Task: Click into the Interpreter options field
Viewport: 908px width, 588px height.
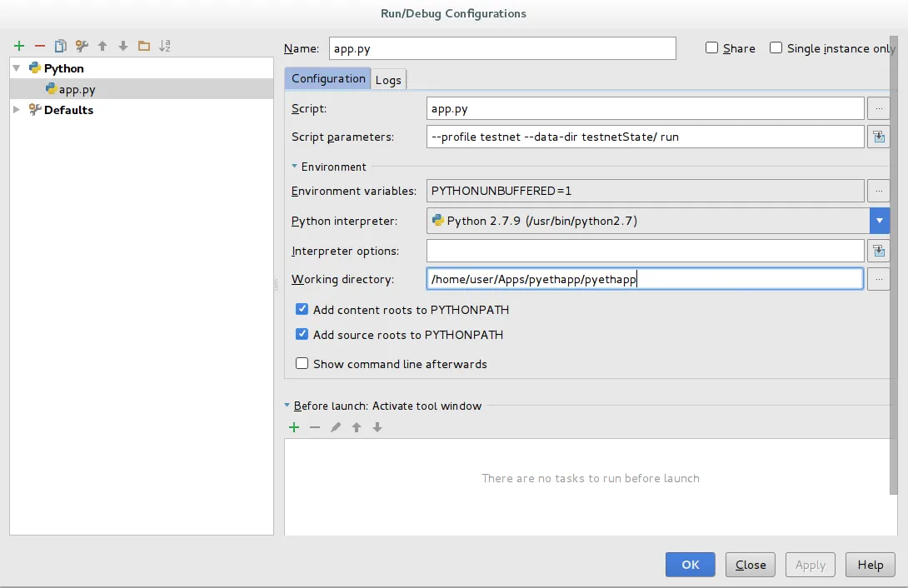Action: [645, 251]
